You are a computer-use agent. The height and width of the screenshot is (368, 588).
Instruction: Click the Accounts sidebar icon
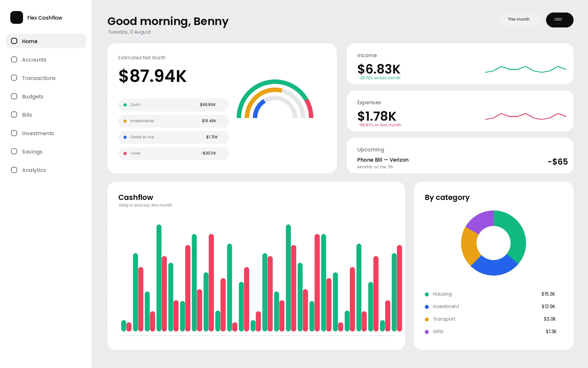(14, 60)
